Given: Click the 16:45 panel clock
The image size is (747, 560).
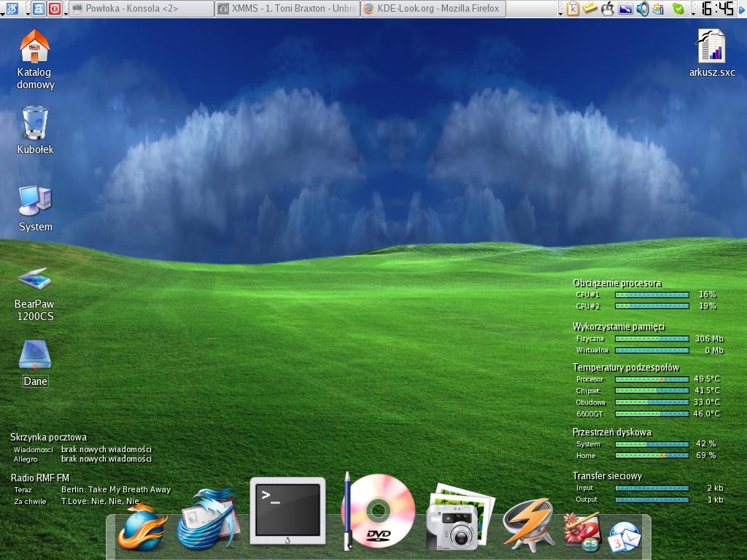Looking at the screenshot, I should point(718,9).
